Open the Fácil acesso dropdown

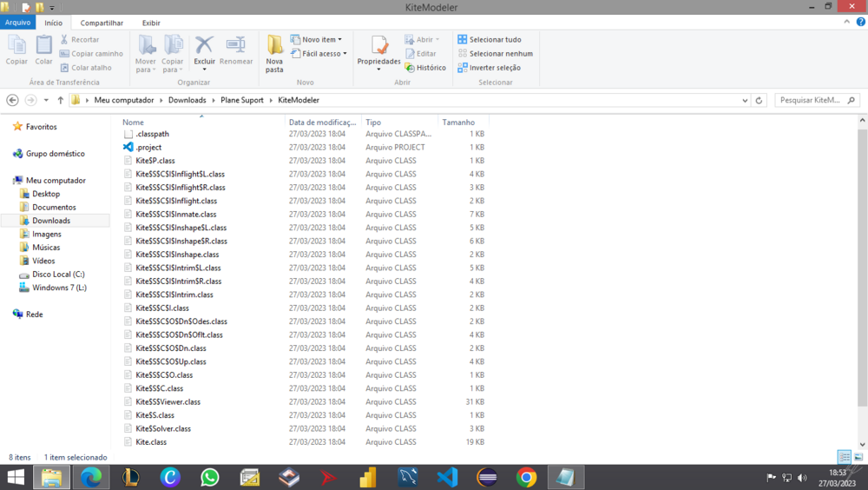(319, 54)
